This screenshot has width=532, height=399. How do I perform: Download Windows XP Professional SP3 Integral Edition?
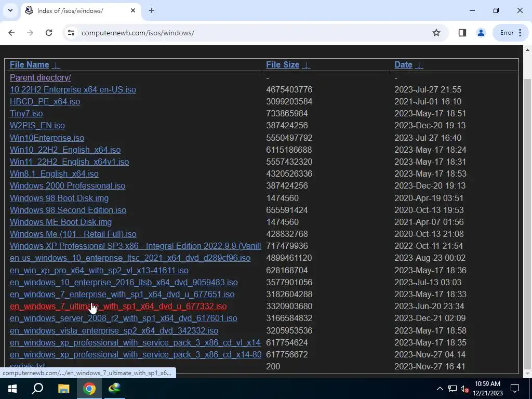136,246
